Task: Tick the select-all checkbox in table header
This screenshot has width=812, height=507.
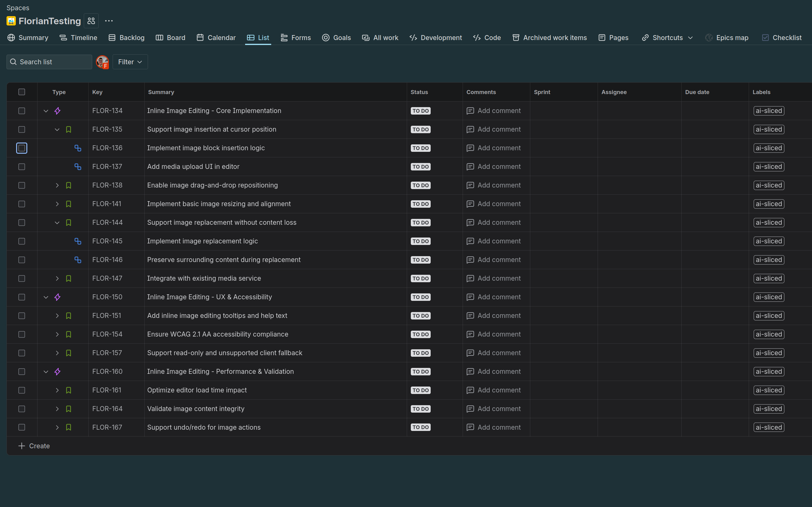Action: point(22,92)
